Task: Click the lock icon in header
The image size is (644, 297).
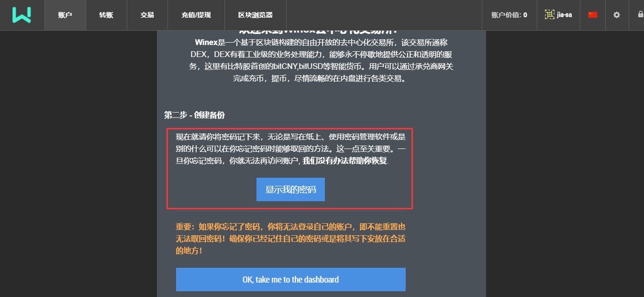Action: 641,14
